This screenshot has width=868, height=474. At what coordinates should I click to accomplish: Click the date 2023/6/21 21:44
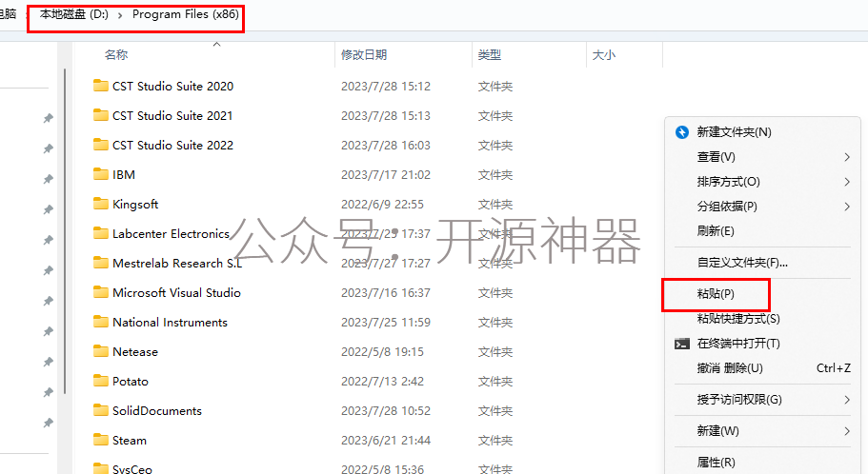tap(385, 441)
